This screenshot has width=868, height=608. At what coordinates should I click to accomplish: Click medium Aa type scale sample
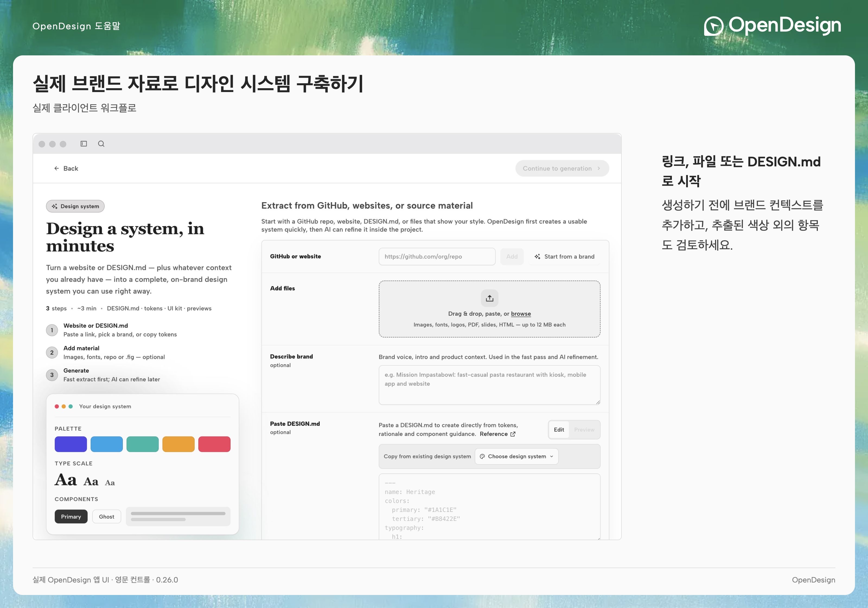point(91,482)
